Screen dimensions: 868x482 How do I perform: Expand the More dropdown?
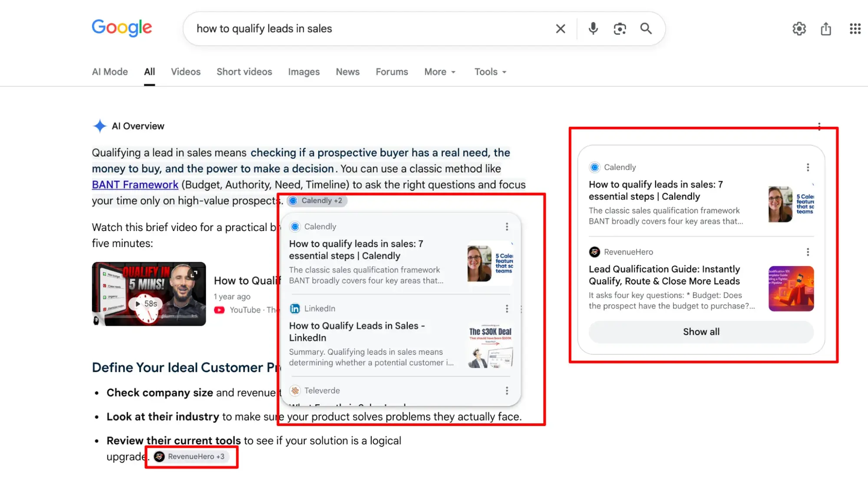tap(440, 72)
